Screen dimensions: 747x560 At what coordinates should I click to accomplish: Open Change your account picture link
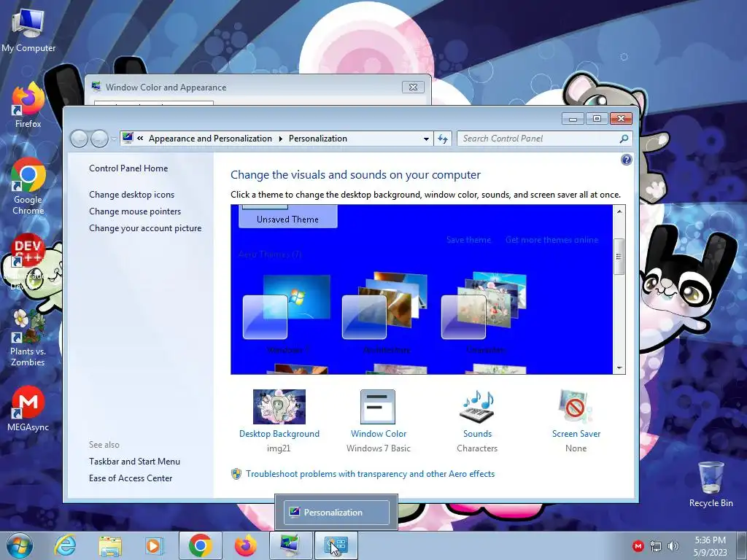(x=145, y=228)
